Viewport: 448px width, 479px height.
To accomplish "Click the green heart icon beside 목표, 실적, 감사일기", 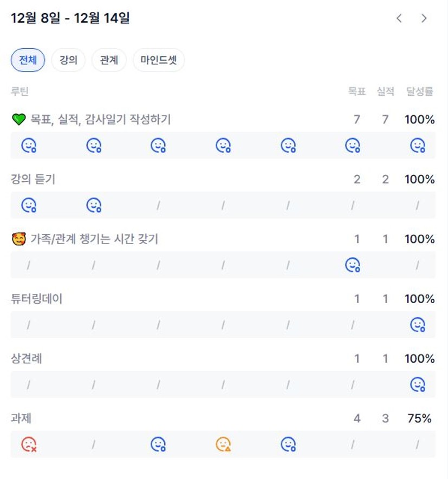I will coord(18,120).
